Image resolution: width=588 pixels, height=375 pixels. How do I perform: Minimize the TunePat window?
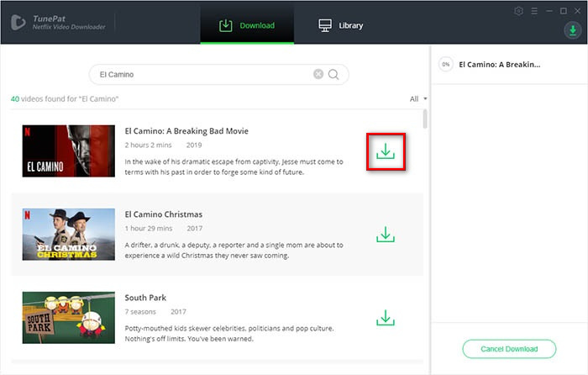[549, 11]
